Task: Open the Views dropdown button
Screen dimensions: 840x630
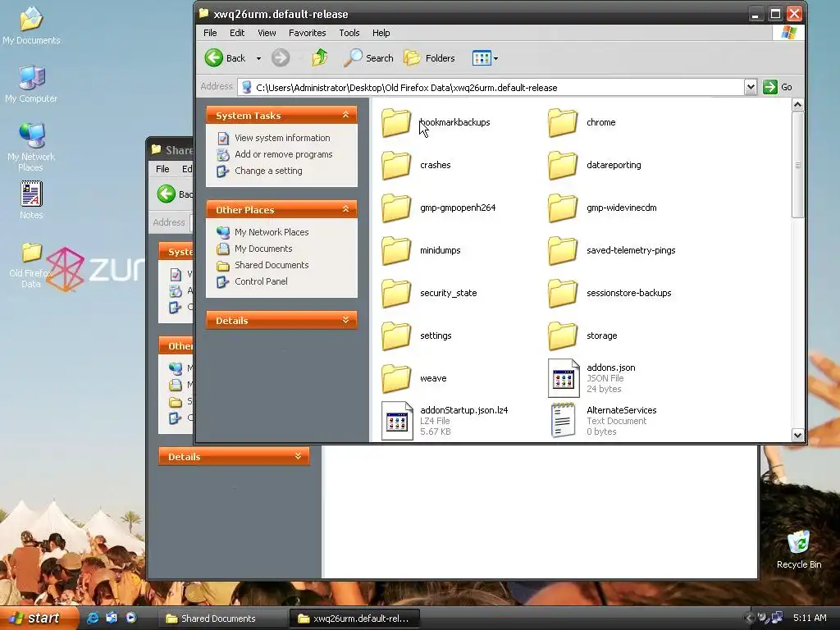Action: (486, 58)
